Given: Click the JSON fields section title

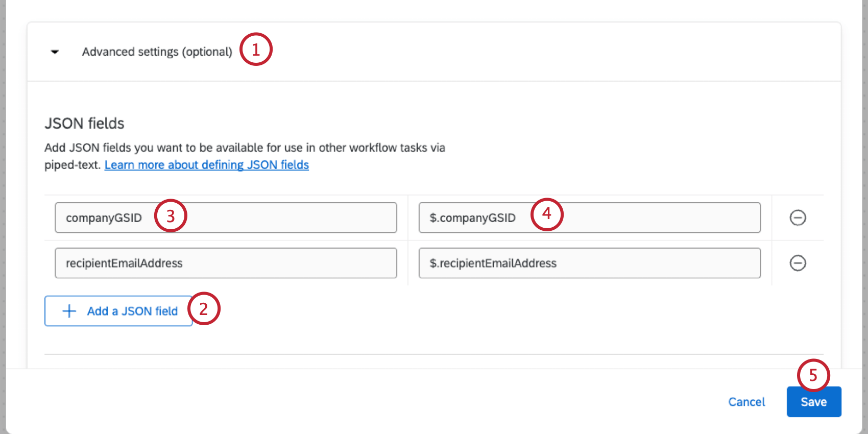Looking at the screenshot, I should (x=85, y=123).
